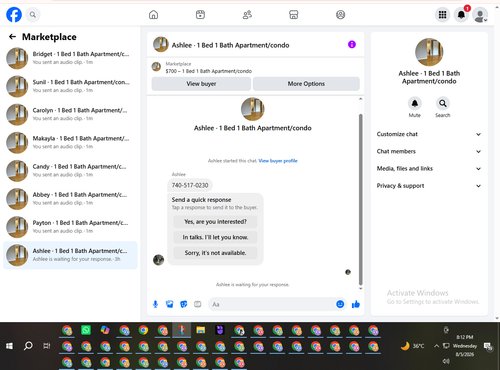Click the chat scroll down arrow
Viewport: 500px width, 370px height.
click(x=360, y=289)
